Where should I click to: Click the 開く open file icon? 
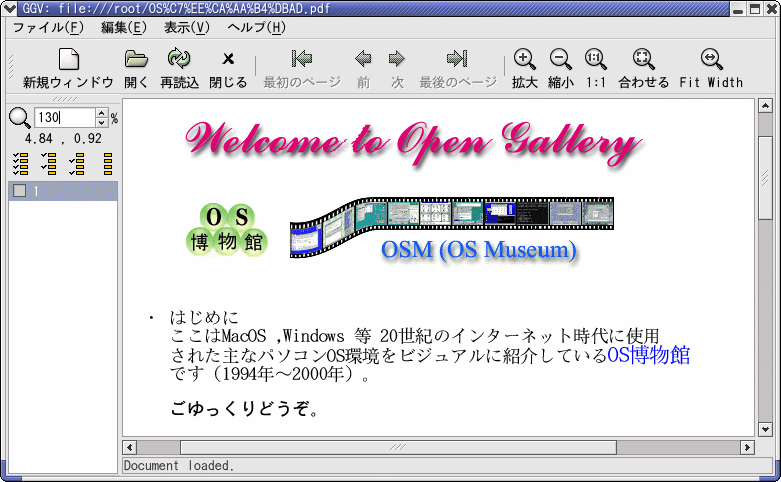pyautogui.click(x=136, y=59)
